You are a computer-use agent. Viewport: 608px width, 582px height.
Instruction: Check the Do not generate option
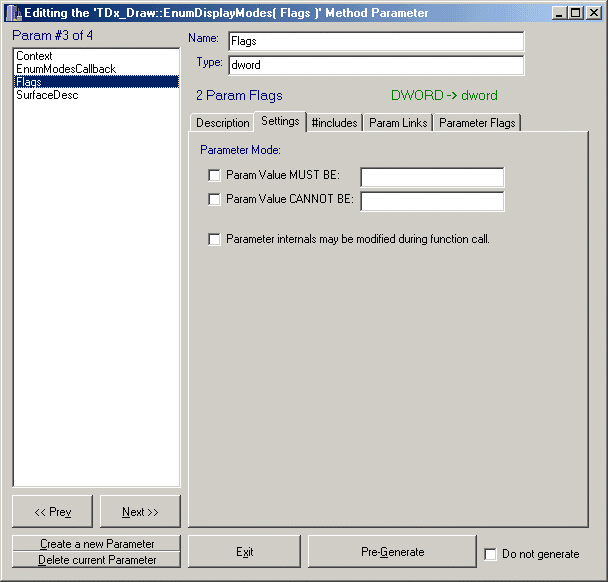click(x=490, y=554)
